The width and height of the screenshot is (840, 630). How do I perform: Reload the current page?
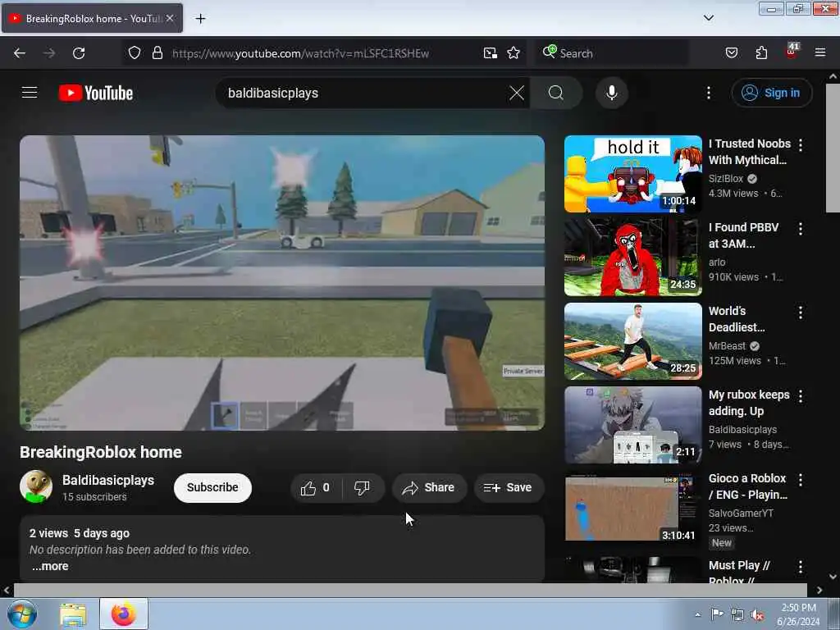point(79,53)
